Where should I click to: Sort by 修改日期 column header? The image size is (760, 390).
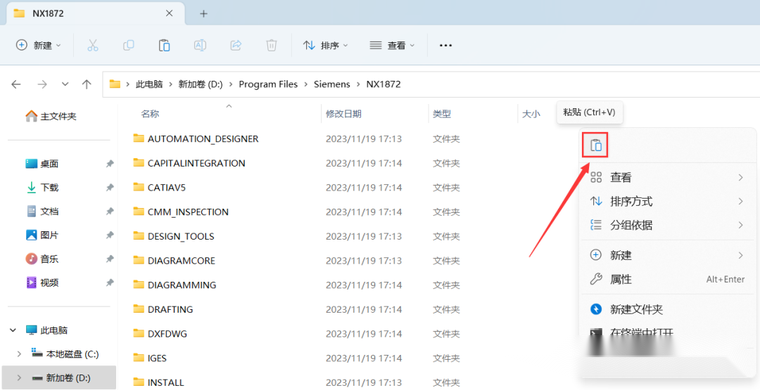[343, 114]
